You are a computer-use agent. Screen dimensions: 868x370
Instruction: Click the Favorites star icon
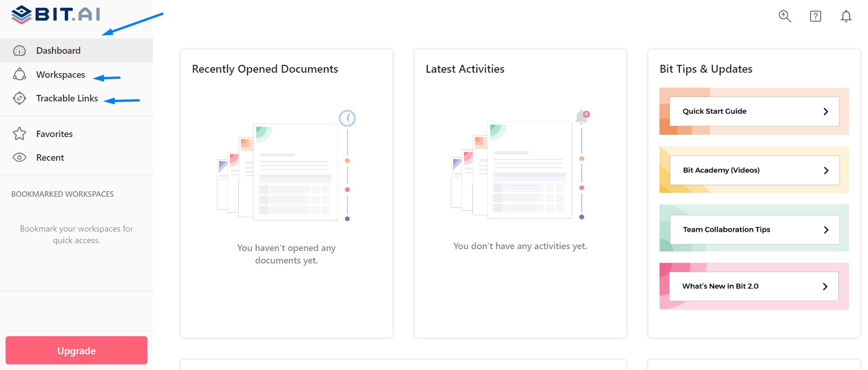point(19,134)
